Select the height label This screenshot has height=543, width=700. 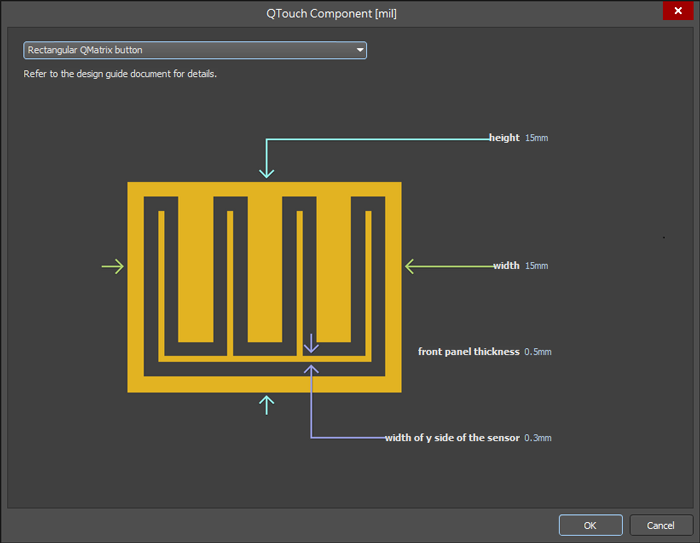click(x=504, y=138)
